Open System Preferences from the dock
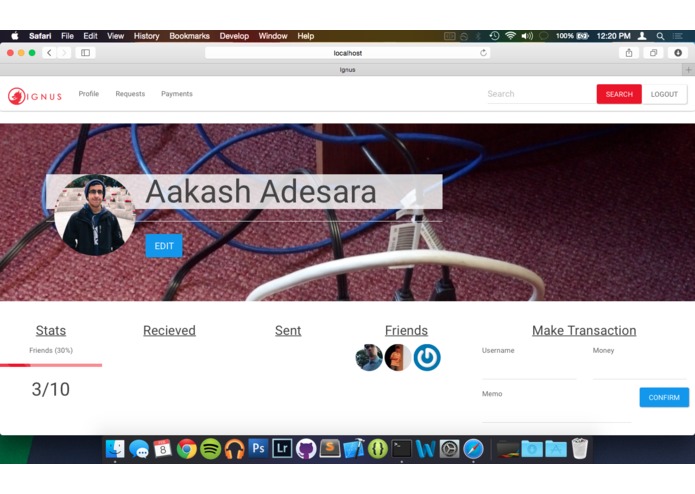Viewport: 695px width, 494px height. coord(449,449)
